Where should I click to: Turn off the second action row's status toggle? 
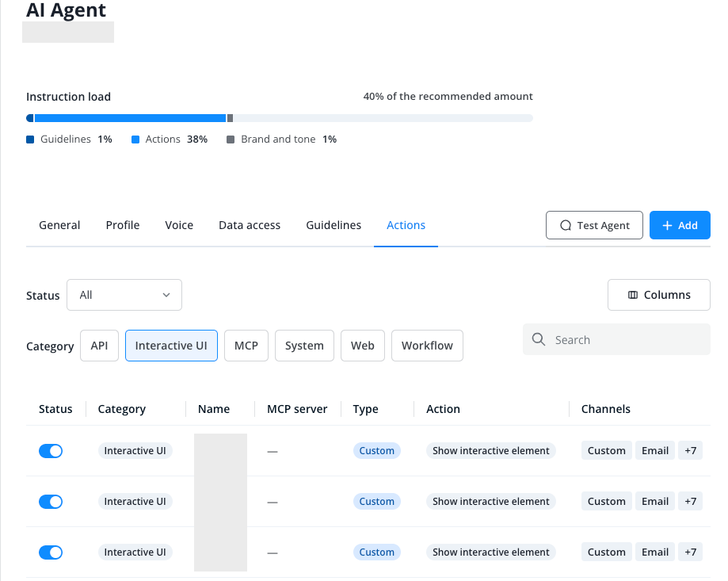[51, 502]
